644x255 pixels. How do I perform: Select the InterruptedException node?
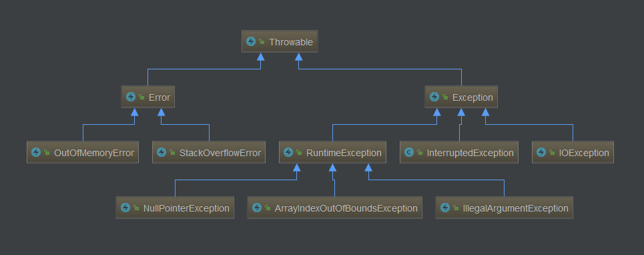pyautogui.click(x=459, y=152)
